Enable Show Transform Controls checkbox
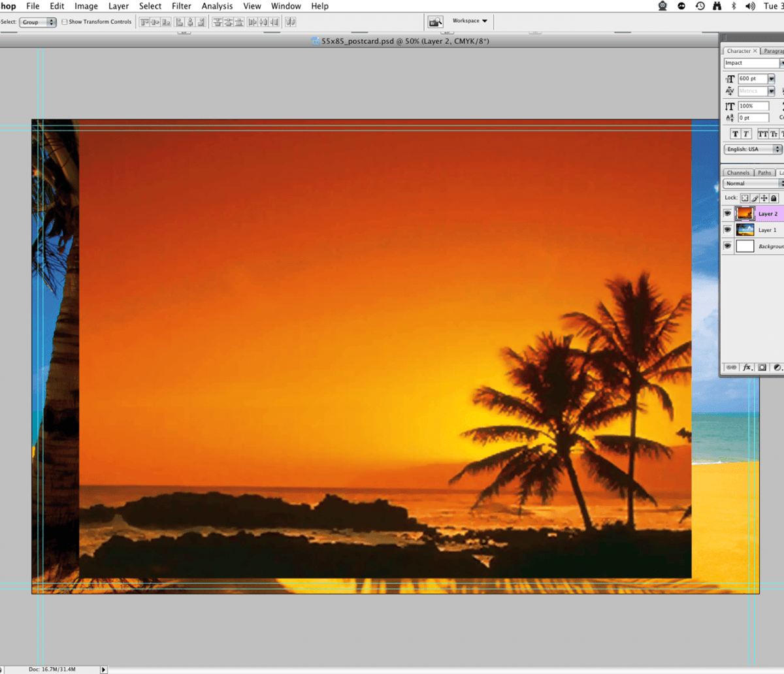 (65, 22)
